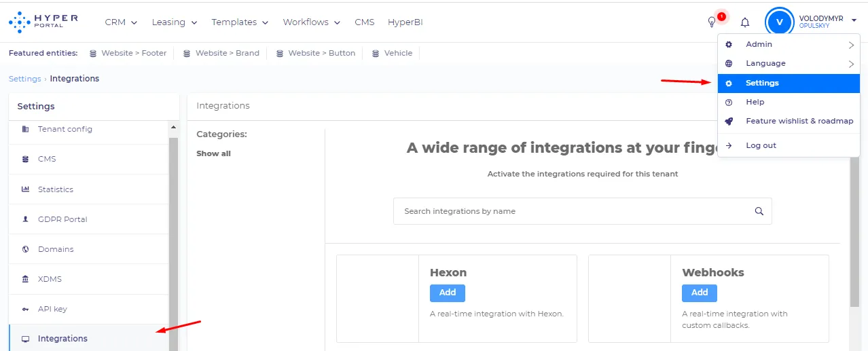Select Integrations in settings sidebar
Image resolution: width=868 pixels, height=351 pixels.
pos(89,339)
